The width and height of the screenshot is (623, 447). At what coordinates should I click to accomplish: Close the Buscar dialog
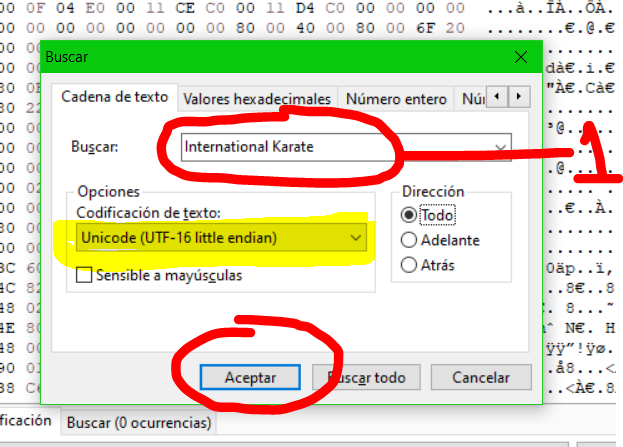(520, 57)
